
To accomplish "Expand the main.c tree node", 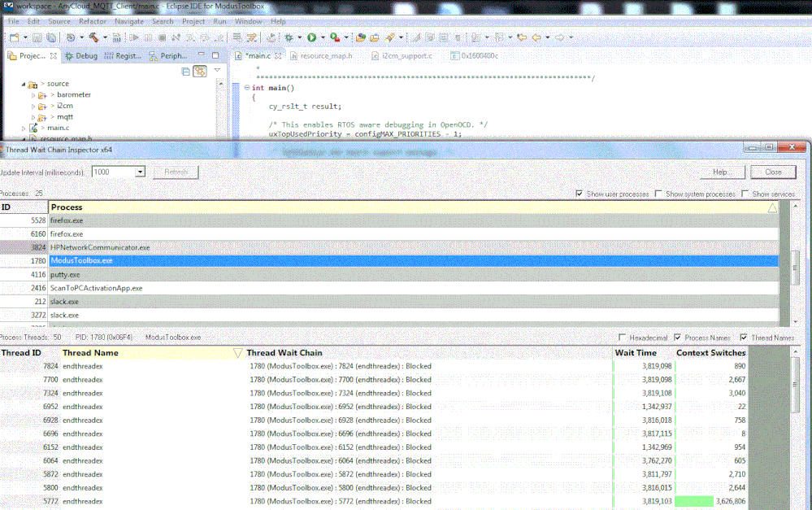I will [24, 128].
